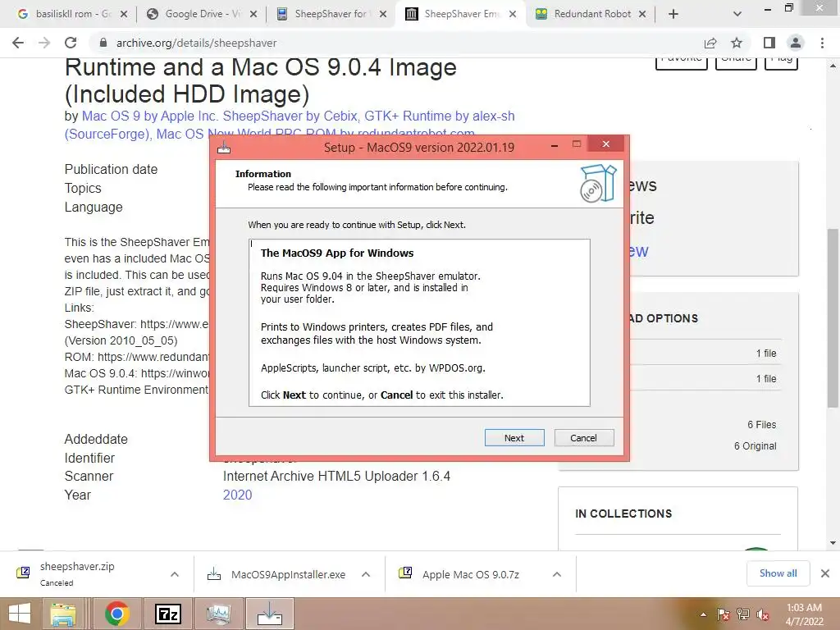This screenshot has width=840, height=630.
Task: Open the Windows Start menu
Action: [20, 614]
